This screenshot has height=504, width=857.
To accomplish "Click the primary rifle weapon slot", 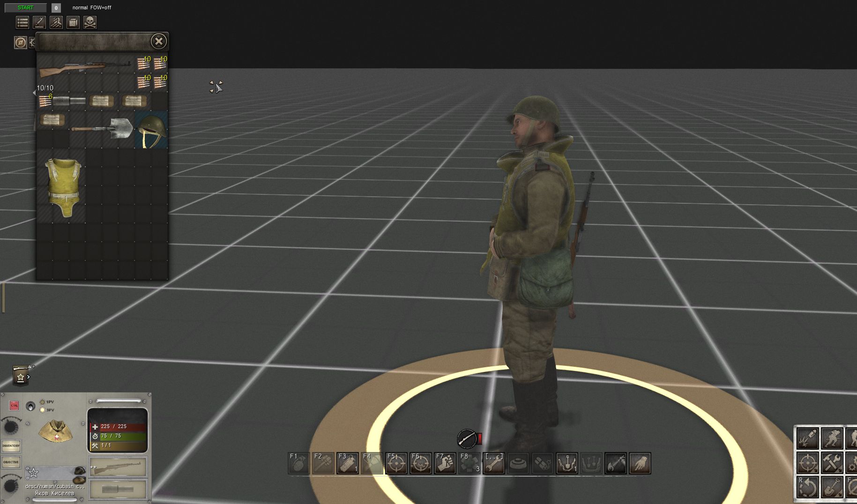I will [118, 467].
